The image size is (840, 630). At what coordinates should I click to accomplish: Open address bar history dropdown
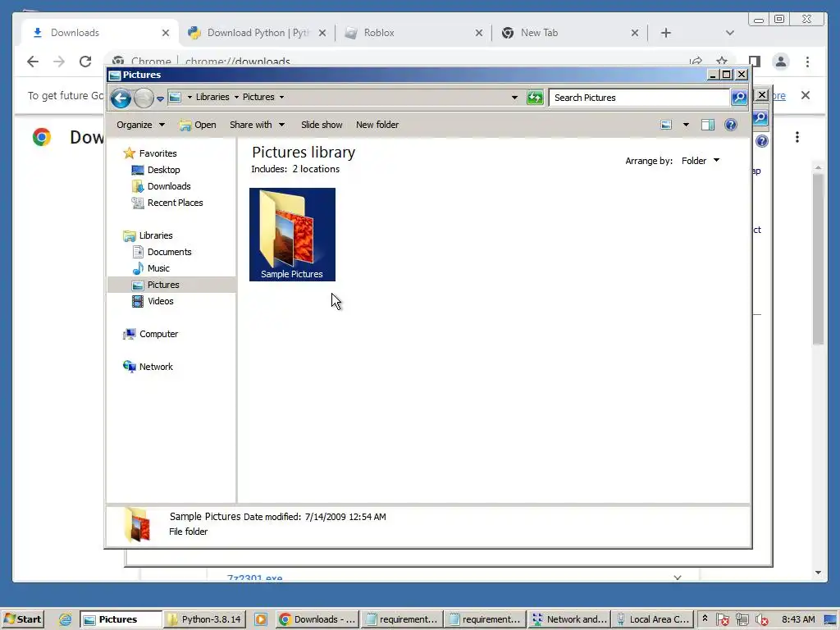pos(514,98)
